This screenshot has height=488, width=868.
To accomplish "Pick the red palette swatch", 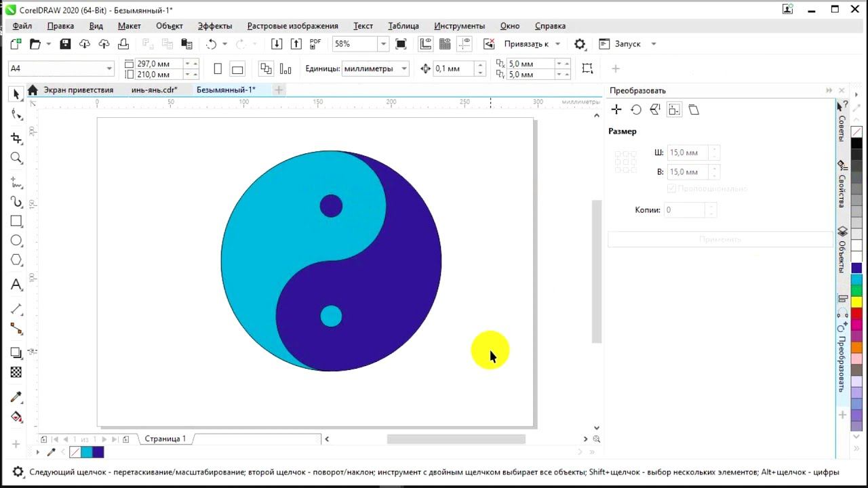I will [856, 313].
